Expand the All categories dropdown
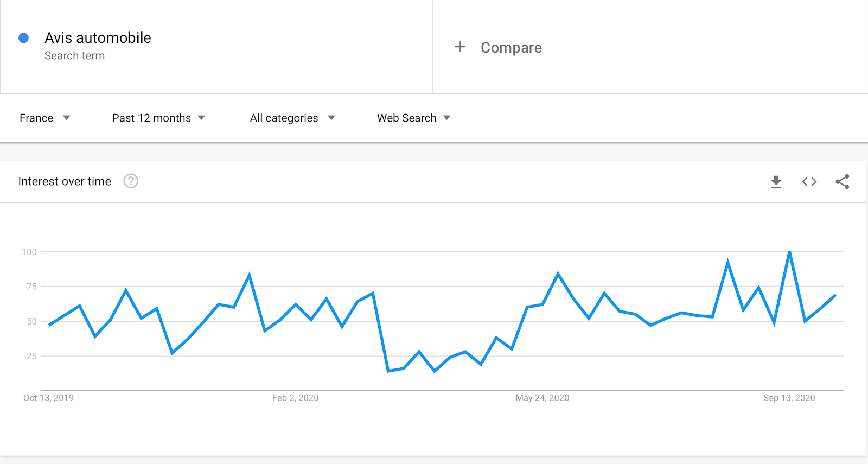This screenshot has width=868, height=464. pos(292,118)
